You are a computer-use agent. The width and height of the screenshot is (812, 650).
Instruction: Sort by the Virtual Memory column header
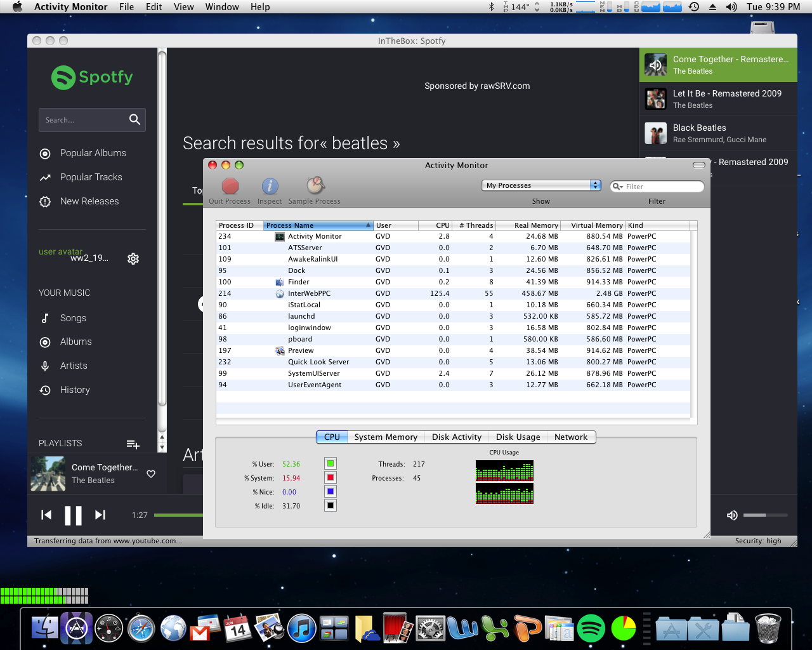(593, 225)
